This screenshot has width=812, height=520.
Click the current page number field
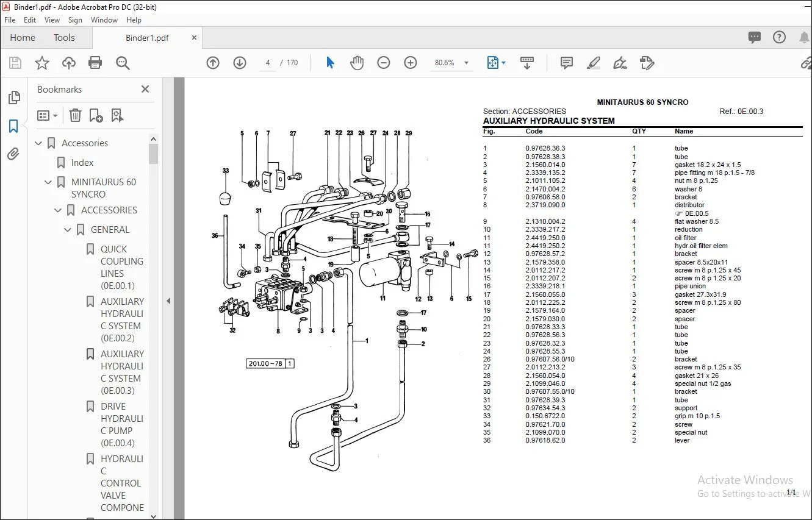[x=268, y=63]
